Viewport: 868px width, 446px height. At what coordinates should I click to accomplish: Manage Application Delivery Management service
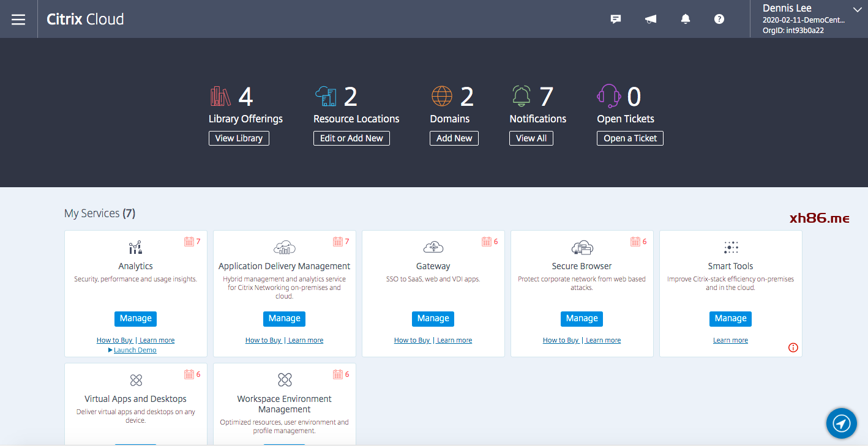coord(285,319)
